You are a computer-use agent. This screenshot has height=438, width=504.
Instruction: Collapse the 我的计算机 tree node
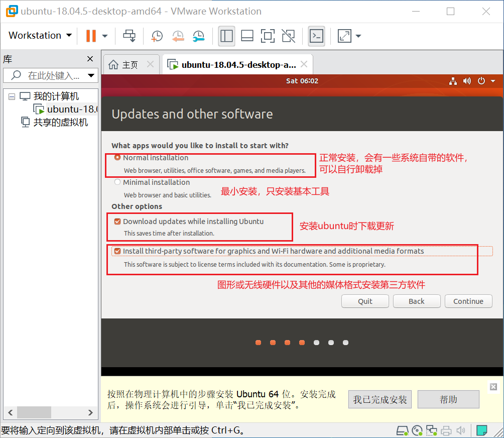12,96
